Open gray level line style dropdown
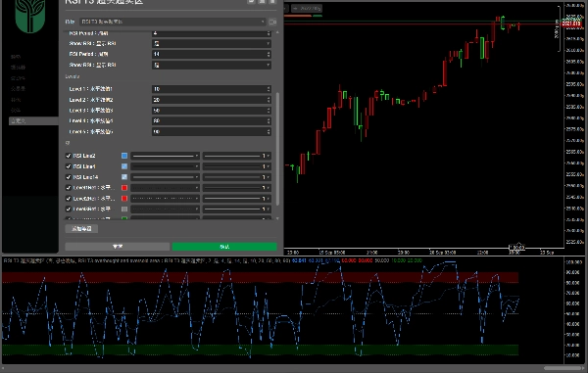The width and height of the screenshot is (588, 373). [x=165, y=209]
